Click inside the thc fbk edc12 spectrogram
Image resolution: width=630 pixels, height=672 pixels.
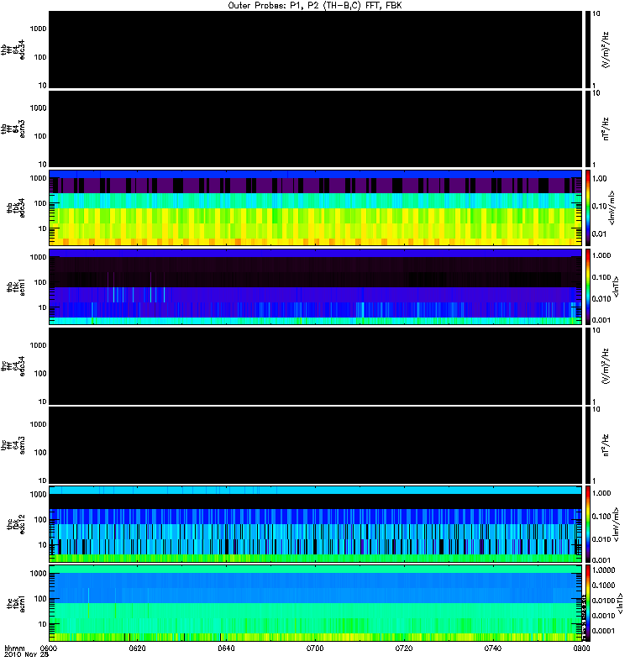click(315, 523)
